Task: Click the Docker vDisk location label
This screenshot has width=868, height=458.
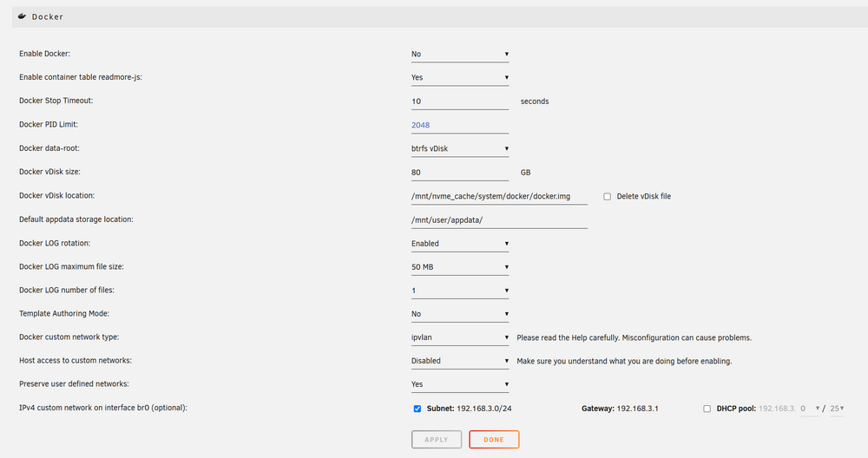Action: pyautogui.click(x=56, y=196)
